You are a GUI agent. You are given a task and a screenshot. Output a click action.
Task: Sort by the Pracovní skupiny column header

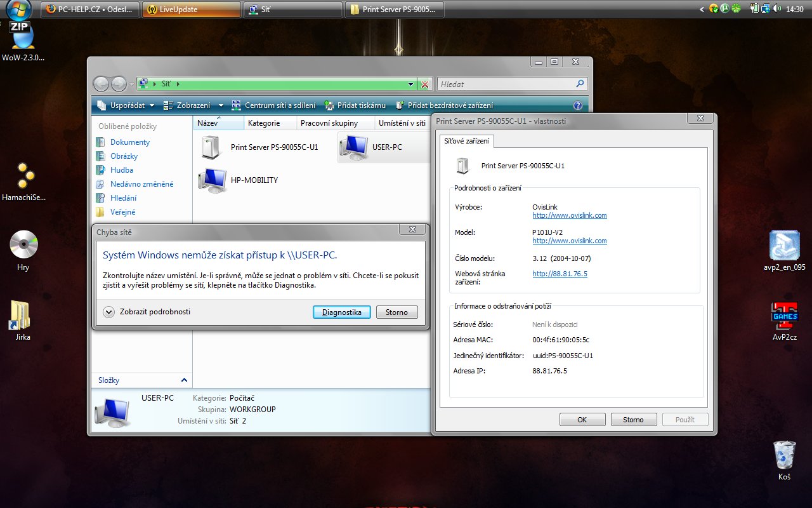click(x=336, y=123)
